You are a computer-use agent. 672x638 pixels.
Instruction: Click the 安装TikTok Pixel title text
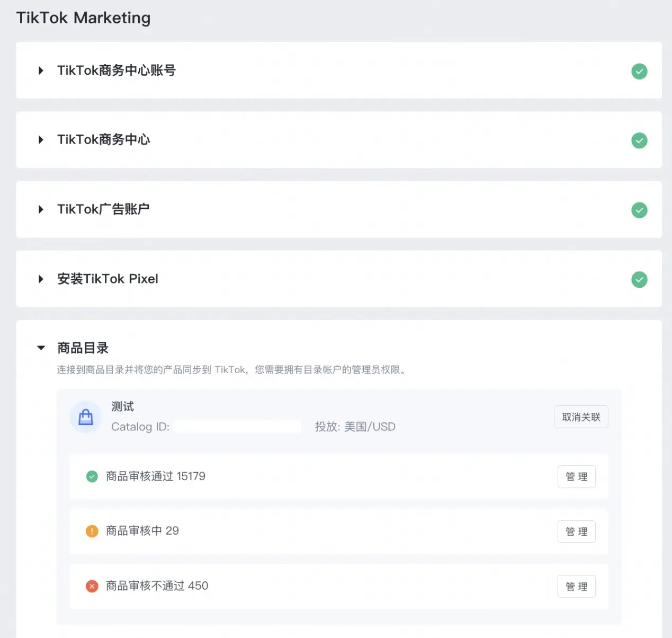(107, 279)
